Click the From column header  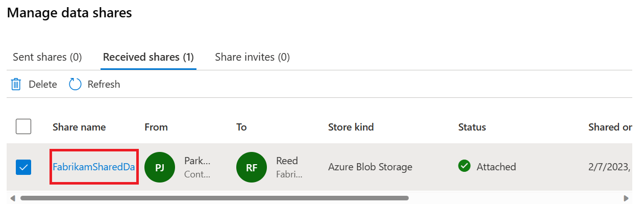156,127
